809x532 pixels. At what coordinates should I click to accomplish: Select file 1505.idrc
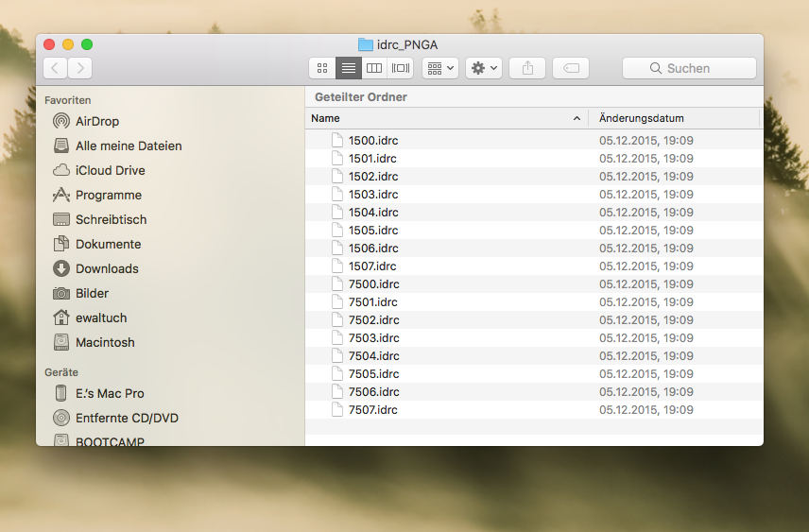click(534, 231)
